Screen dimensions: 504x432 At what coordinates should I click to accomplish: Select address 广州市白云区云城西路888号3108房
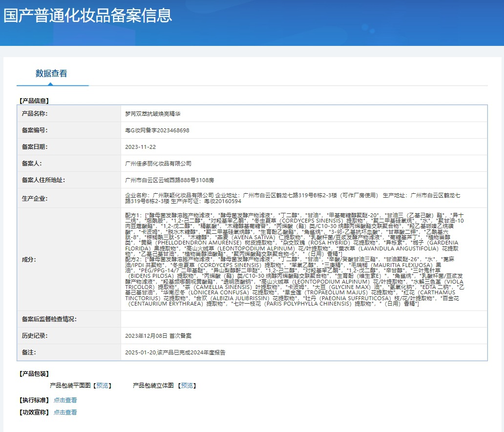tap(169, 181)
